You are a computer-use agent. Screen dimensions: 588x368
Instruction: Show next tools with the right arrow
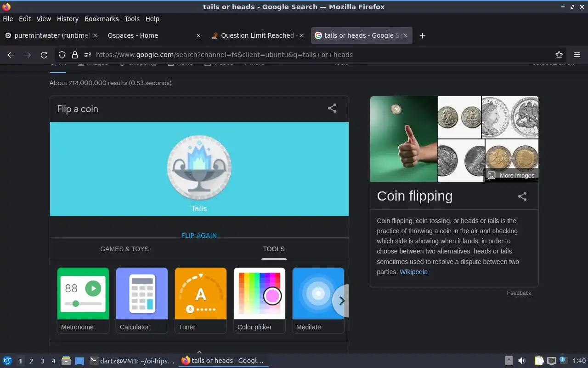pos(341,301)
